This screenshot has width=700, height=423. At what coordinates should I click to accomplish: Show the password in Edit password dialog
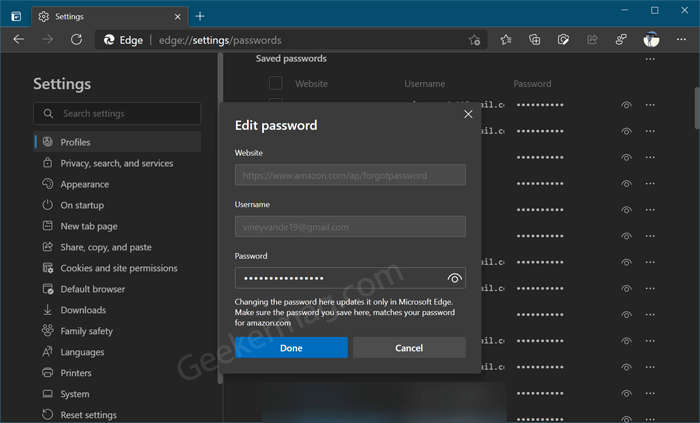pyautogui.click(x=454, y=278)
